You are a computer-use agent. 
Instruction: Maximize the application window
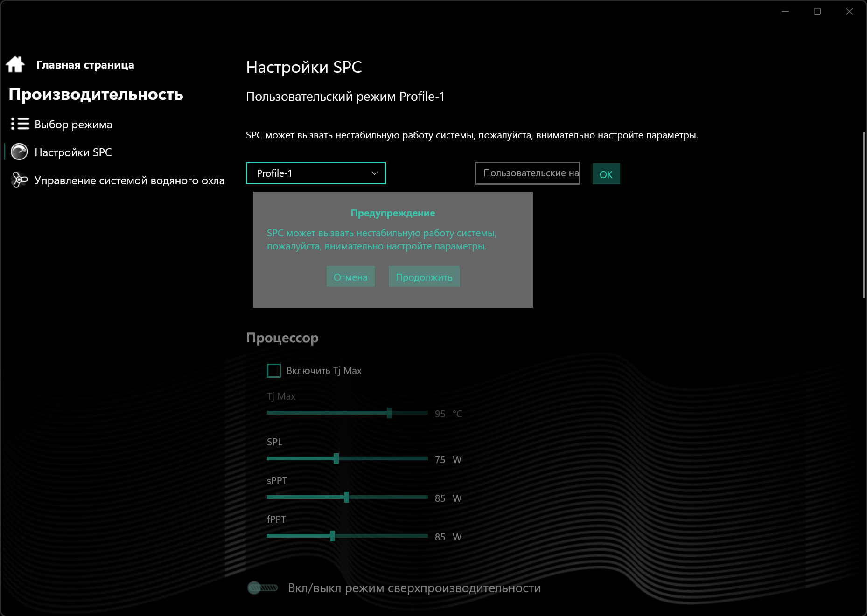[818, 12]
